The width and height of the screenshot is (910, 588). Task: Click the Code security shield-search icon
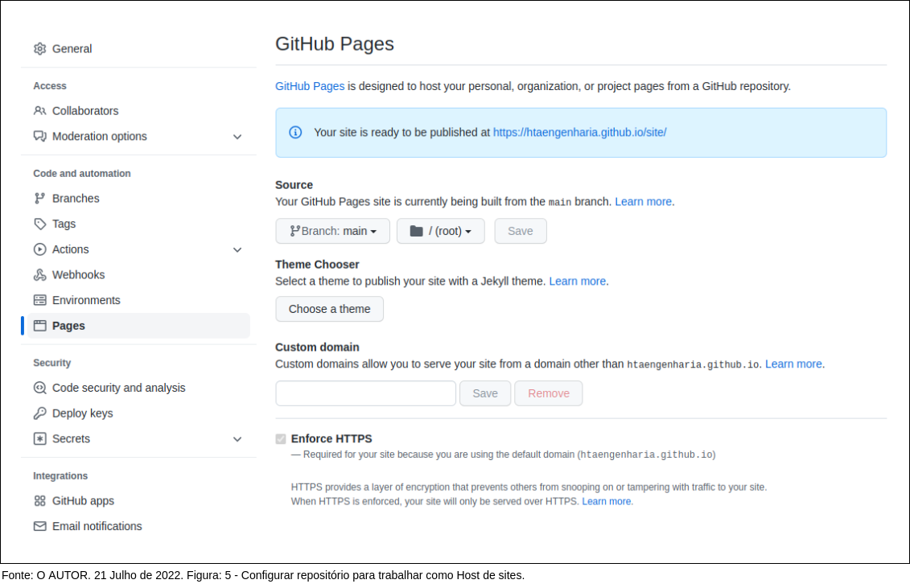pyautogui.click(x=39, y=388)
